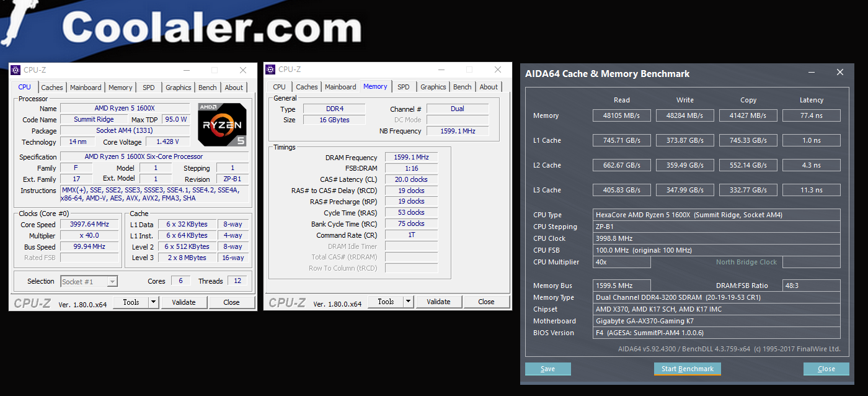Click Validate button in CPU-Z CPU window
This screenshot has height=396, width=868.
click(184, 302)
